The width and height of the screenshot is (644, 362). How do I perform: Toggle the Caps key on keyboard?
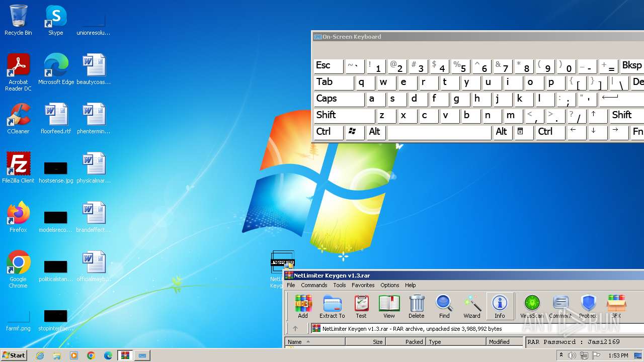click(339, 99)
